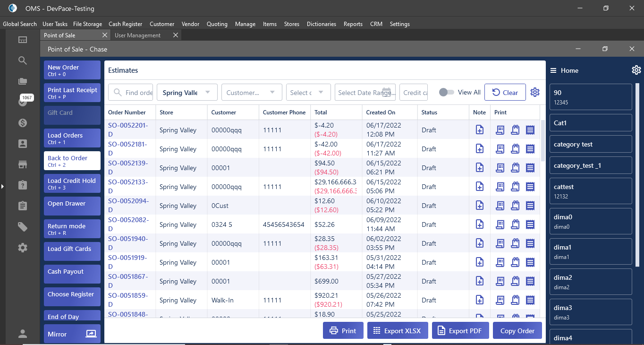
Task: Open the dollar sign sidebar icon
Action: (23, 123)
